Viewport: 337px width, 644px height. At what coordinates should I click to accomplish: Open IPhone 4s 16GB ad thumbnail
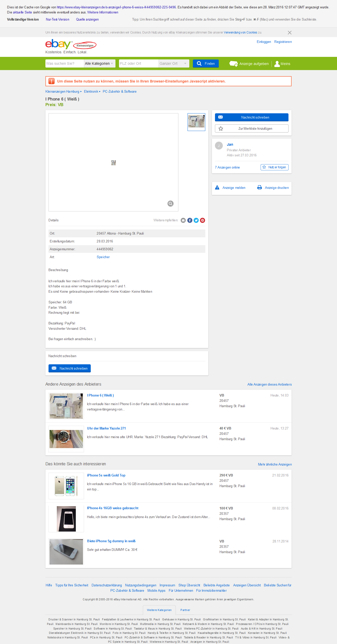[66, 519]
